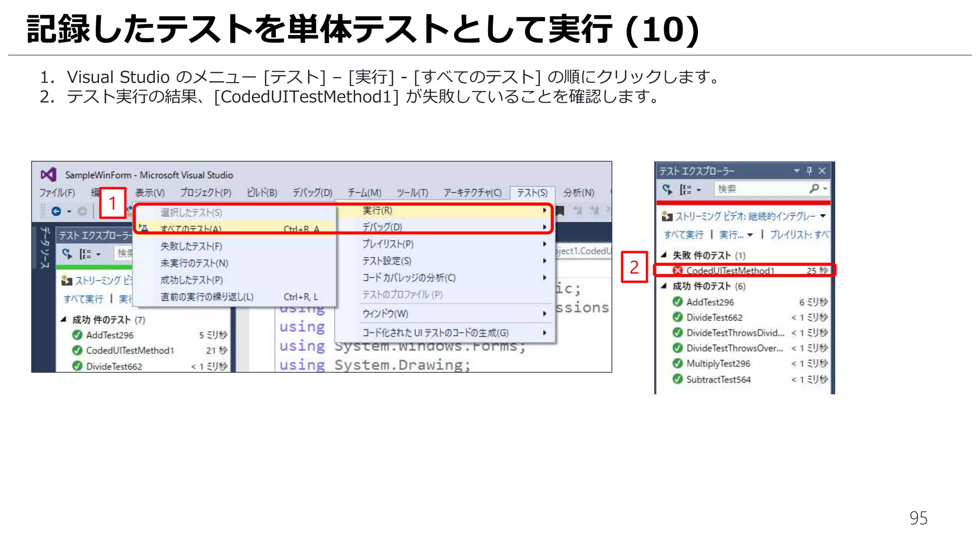Select the テスト設定(S) menu entry

coord(445,261)
